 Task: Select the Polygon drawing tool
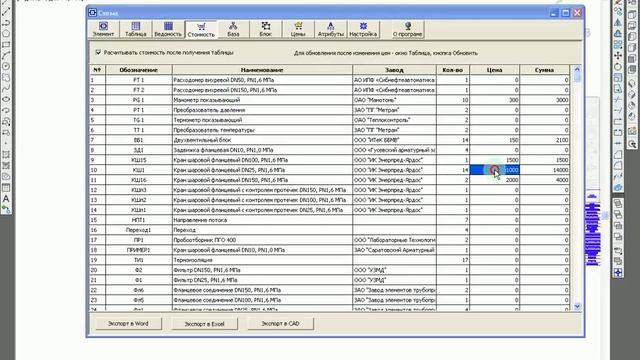[6, 33]
